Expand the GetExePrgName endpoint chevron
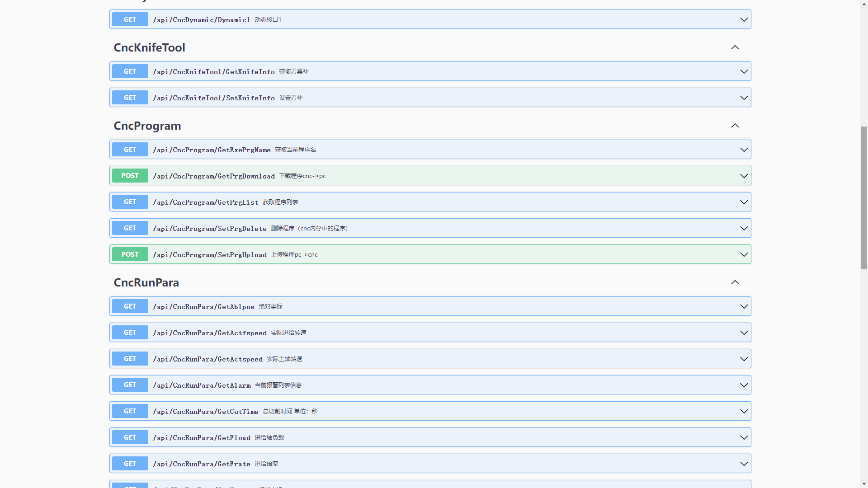Image resolution: width=868 pixels, height=488 pixels. point(744,150)
